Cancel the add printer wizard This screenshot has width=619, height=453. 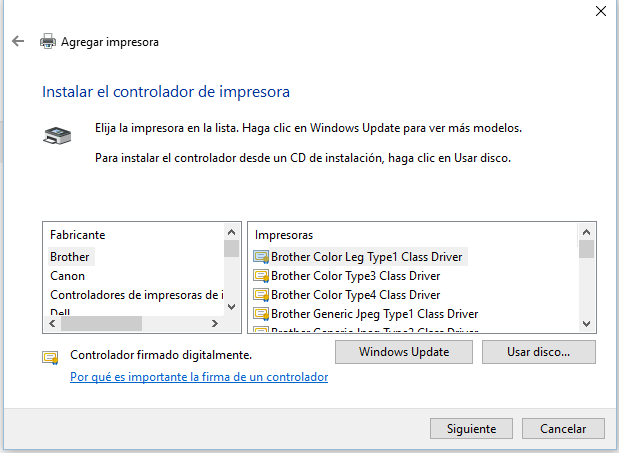pos(562,428)
